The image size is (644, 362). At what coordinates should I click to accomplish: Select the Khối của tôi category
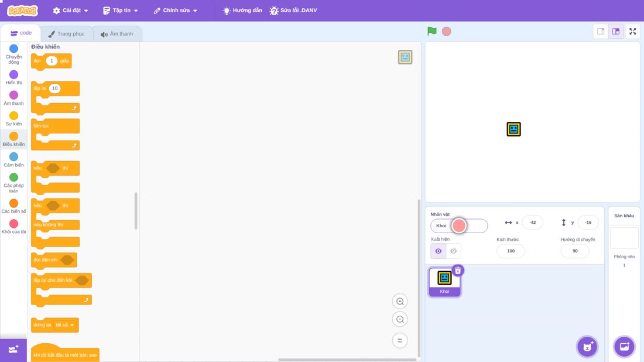(13, 227)
